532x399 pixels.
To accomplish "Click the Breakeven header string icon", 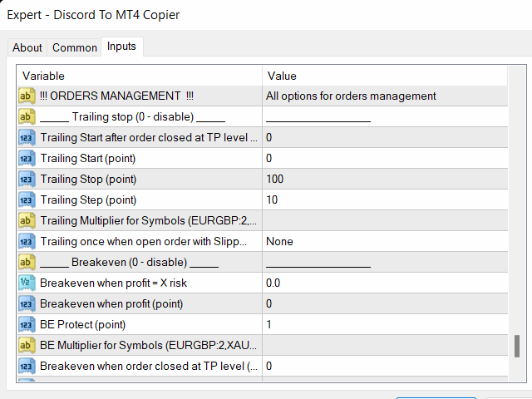I will (x=27, y=263).
